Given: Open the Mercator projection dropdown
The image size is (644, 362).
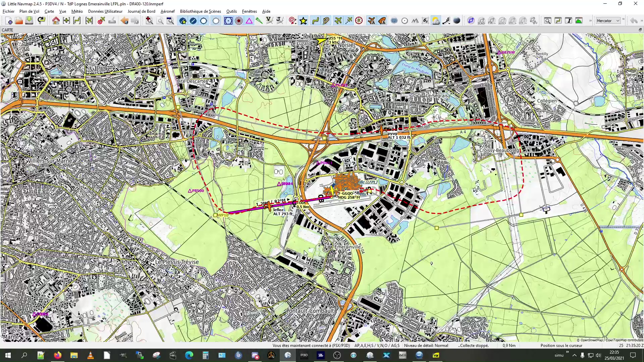Looking at the screenshot, I should (608, 21).
